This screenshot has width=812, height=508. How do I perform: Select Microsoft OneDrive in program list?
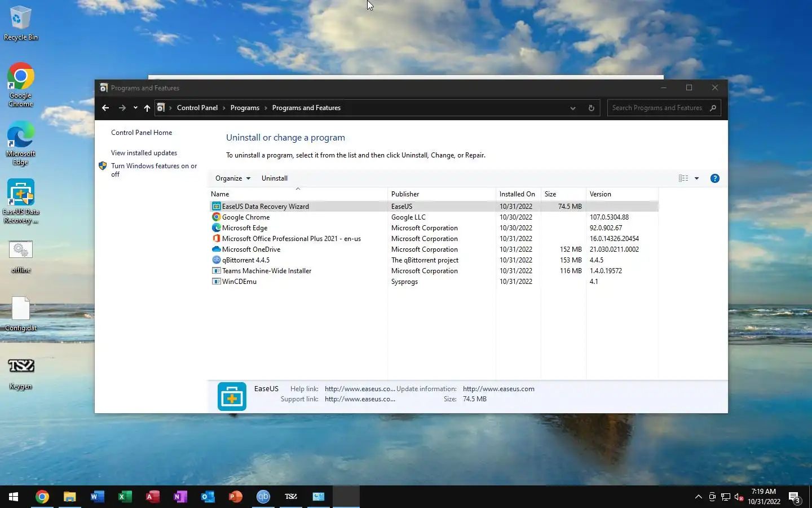click(x=433, y=249)
